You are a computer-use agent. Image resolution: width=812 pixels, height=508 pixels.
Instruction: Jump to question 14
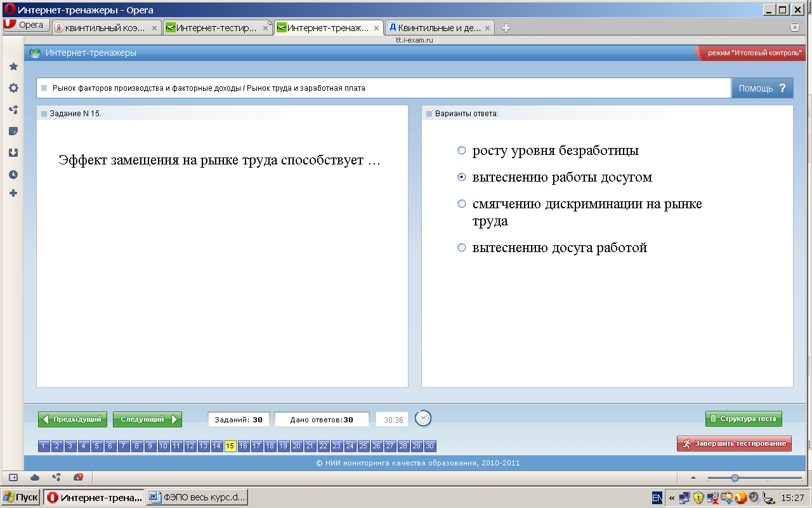pos(216,446)
